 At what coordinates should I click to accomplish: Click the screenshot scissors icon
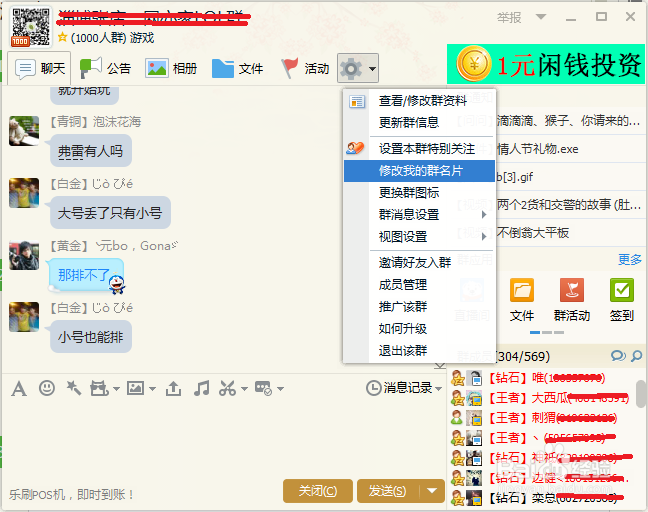coord(227,388)
